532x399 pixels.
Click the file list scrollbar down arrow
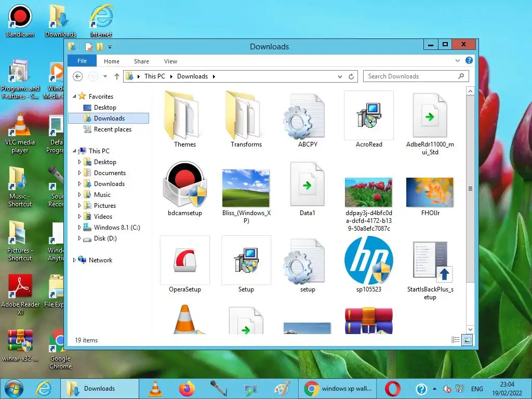coord(470,329)
